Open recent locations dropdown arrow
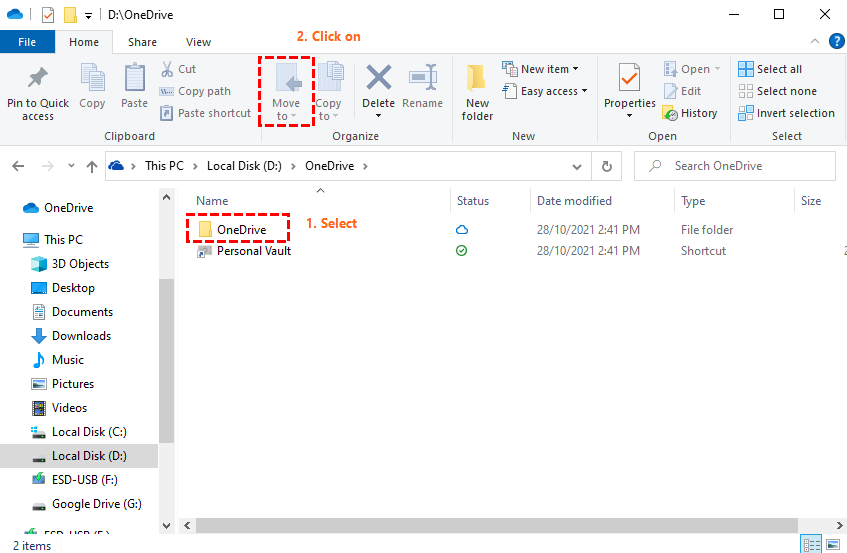Image resolution: width=847 pixels, height=553 pixels. pos(71,166)
